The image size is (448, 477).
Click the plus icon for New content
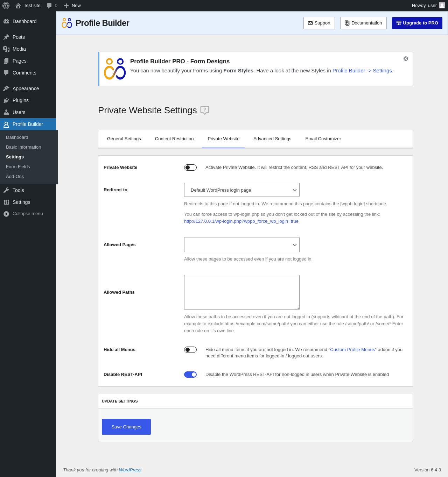point(66,6)
